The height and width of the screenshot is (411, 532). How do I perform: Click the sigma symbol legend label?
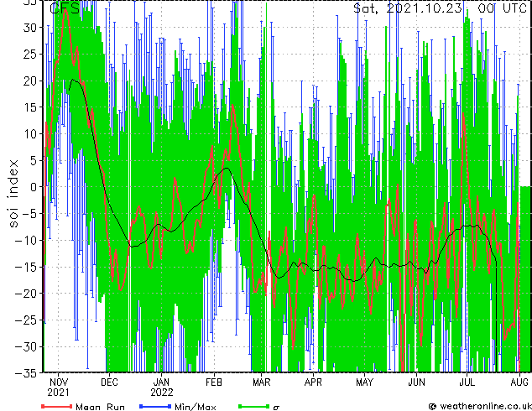(276, 408)
